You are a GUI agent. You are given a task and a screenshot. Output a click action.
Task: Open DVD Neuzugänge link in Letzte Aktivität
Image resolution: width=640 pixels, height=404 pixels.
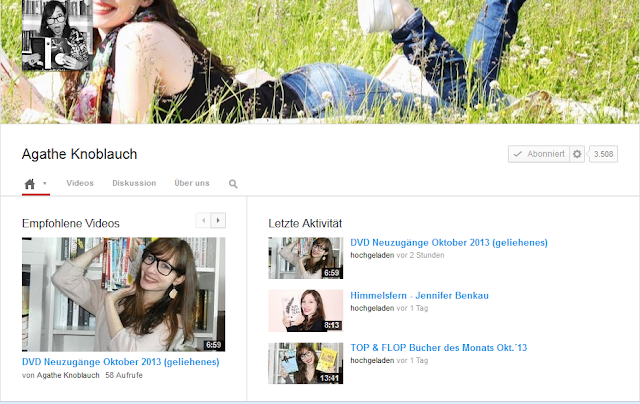449,242
